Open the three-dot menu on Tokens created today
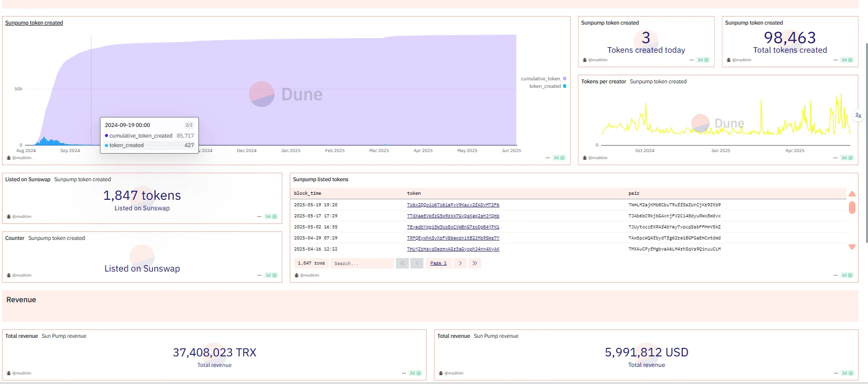The height and width of the screenshot is (384, 868). pos(692,60)
